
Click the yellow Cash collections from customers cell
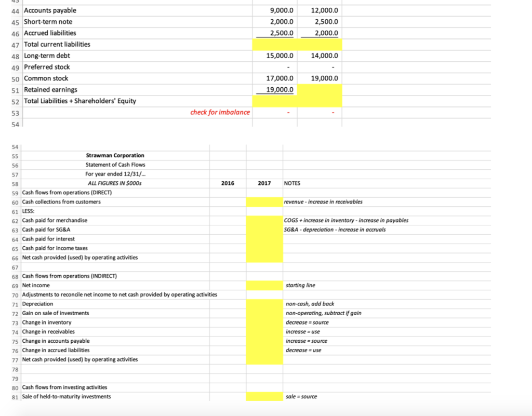264,202
